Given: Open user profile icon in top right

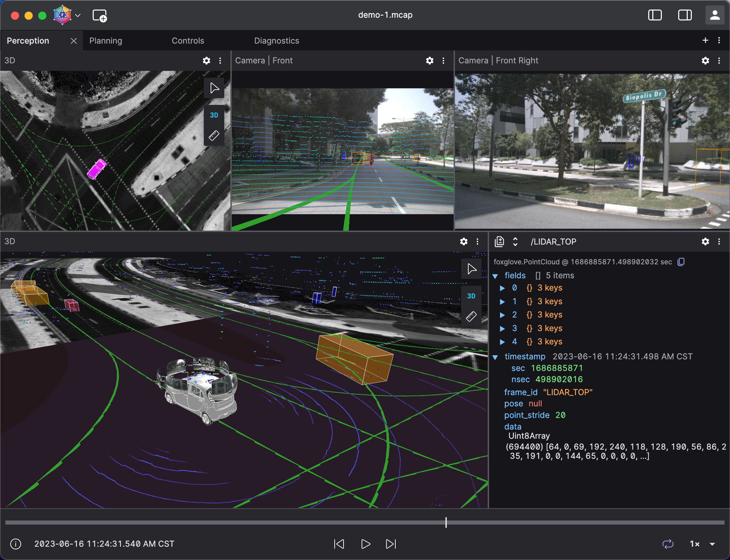Looking at the screenshot, I should coord(715,15).
